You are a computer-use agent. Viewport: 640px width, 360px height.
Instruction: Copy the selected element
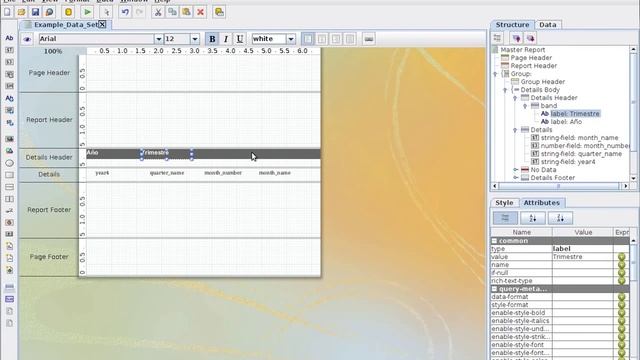tap(172, 12)
